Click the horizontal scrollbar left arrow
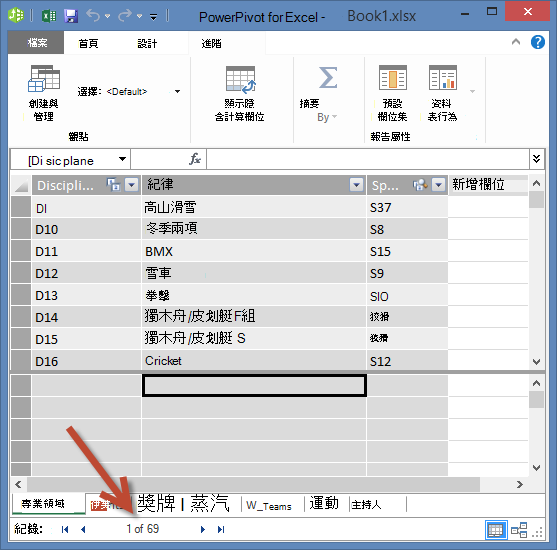The width and height of the screenshot is (557, 550). pyautogui.click(x=18, y=484)
